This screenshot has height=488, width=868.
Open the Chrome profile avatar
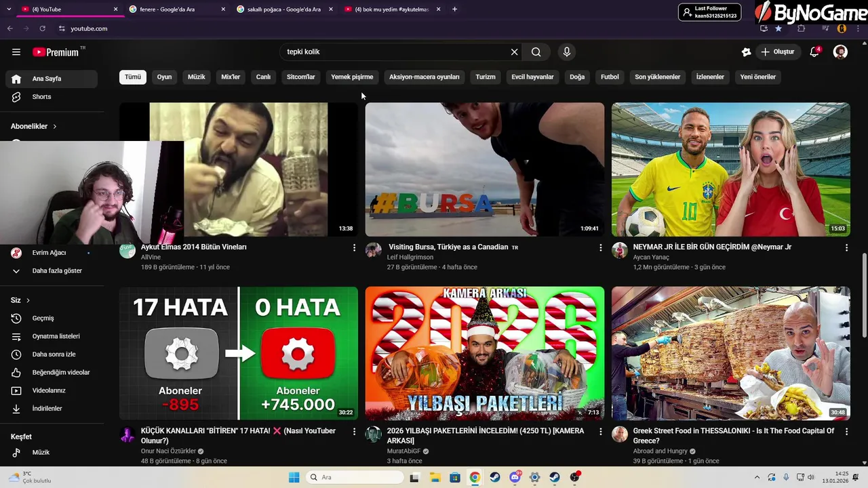pos(842,28)
